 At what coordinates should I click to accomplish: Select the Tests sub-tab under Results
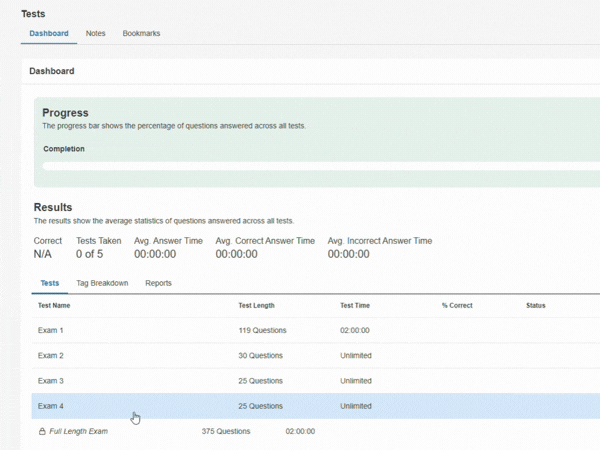coord(49,283)
